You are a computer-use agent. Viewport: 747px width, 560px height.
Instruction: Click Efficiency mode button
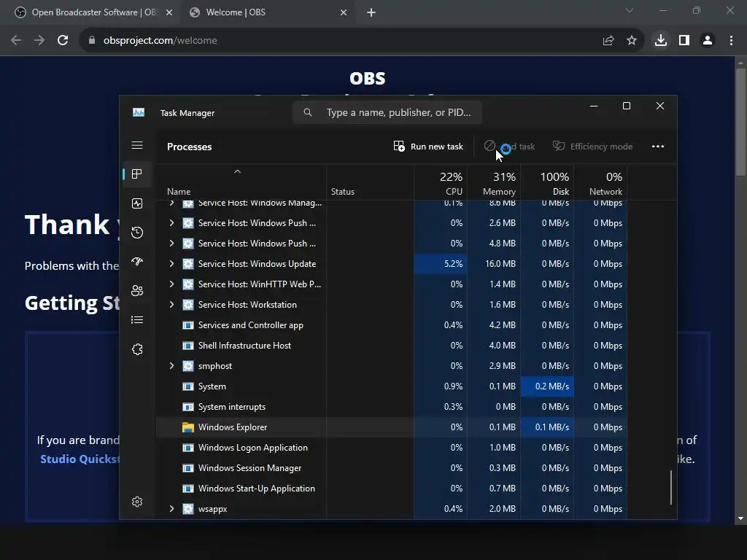pyautogui.click(x=592, y=147)
